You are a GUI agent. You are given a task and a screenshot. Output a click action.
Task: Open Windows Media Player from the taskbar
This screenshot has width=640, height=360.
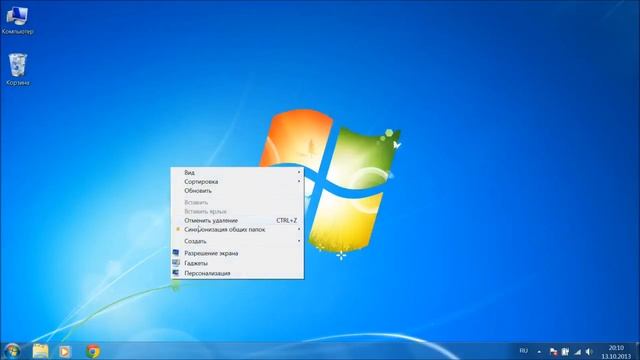[x=64, y=351]
